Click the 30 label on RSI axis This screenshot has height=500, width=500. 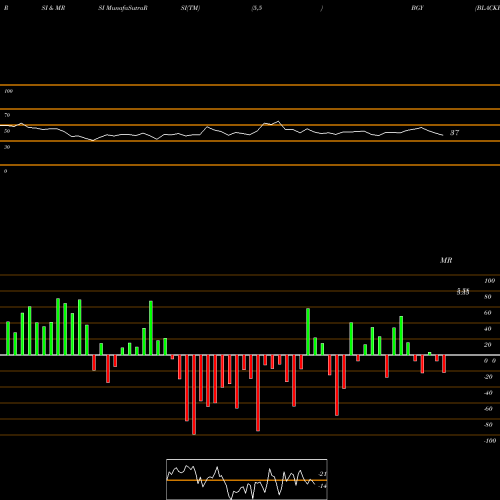[7, 147]
